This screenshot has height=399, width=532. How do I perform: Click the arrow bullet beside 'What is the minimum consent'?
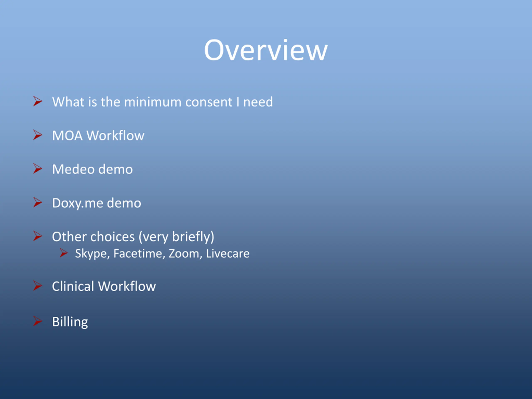coord(38,101)
